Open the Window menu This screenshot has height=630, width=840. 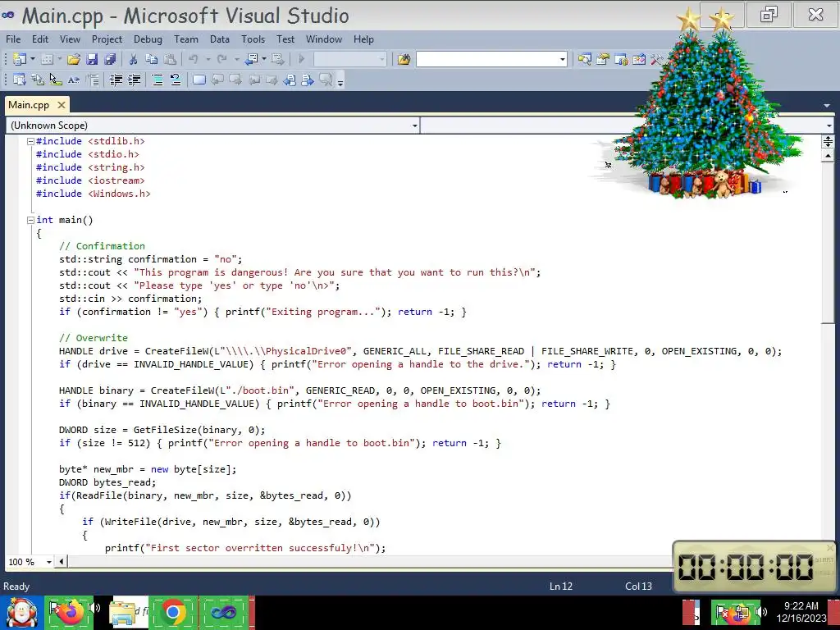pos(324,39)
